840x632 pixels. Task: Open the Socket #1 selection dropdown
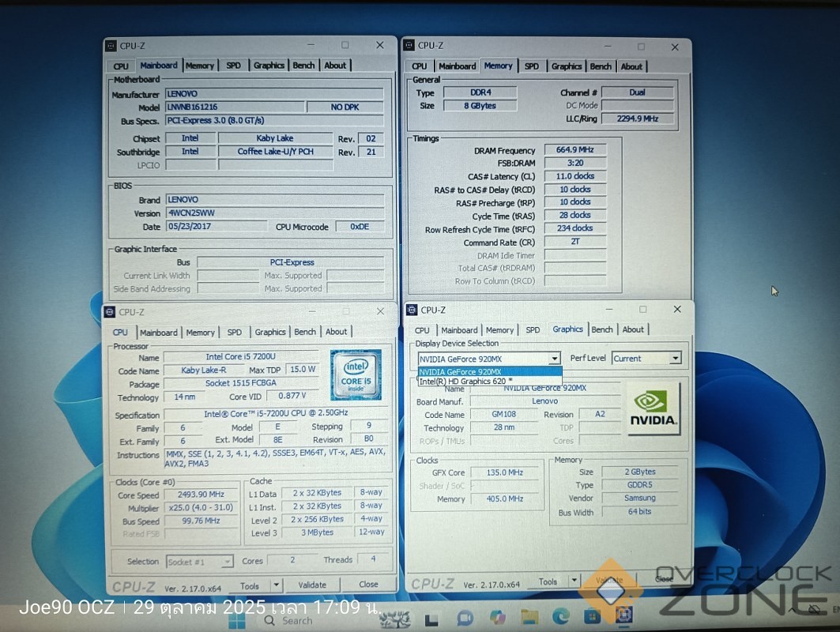tap(226, 562)
